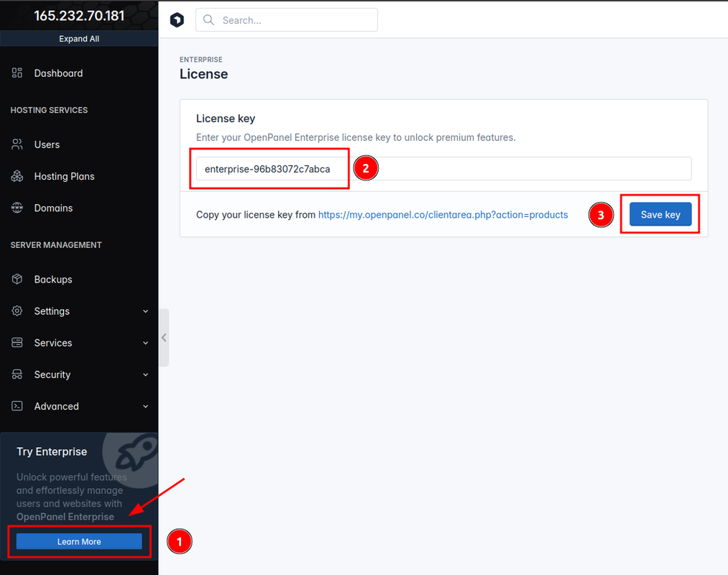Screen dimensions: 728x575
Task: Click the server IP 165.232.70.181 header
Action: pyautogui.click(x=79, y=16)
